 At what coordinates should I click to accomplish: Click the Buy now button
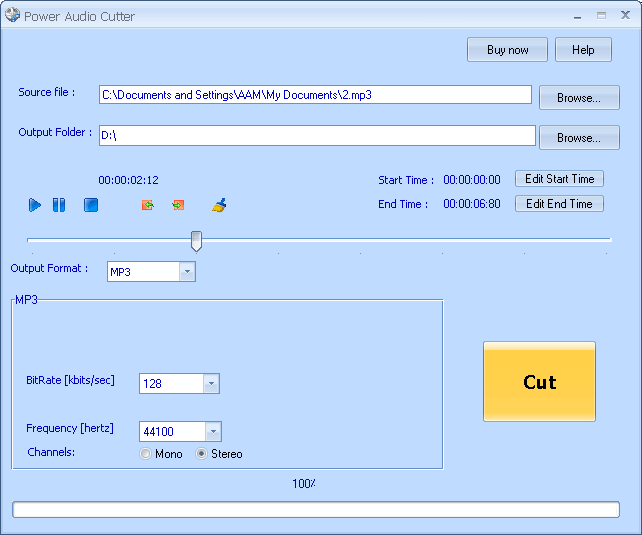pyautogui.click(x=507, y=50)
